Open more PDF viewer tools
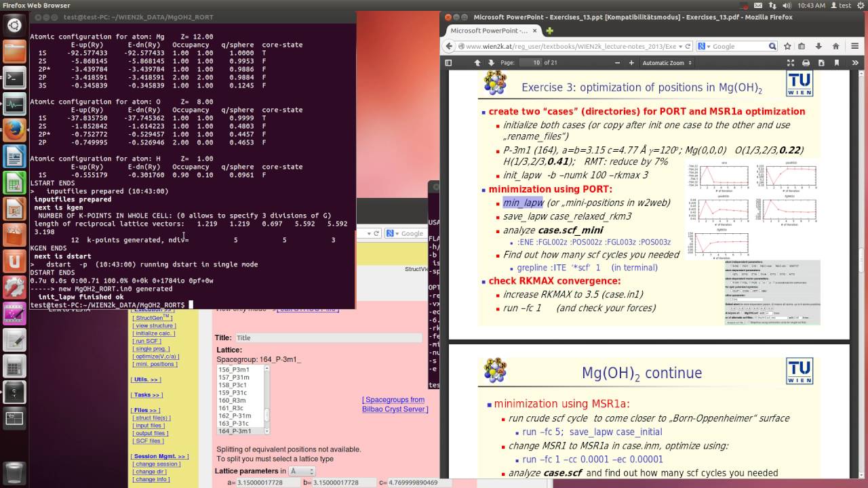868x488 pixels. [856, 62]
